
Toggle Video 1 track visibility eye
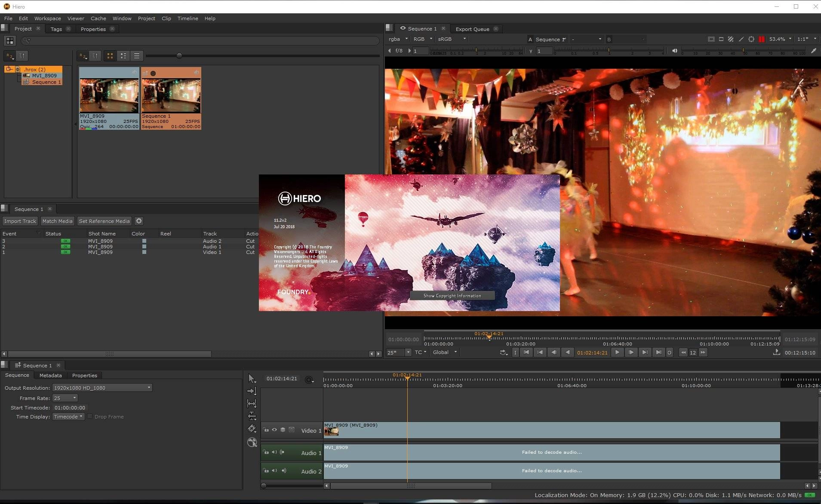274,430
